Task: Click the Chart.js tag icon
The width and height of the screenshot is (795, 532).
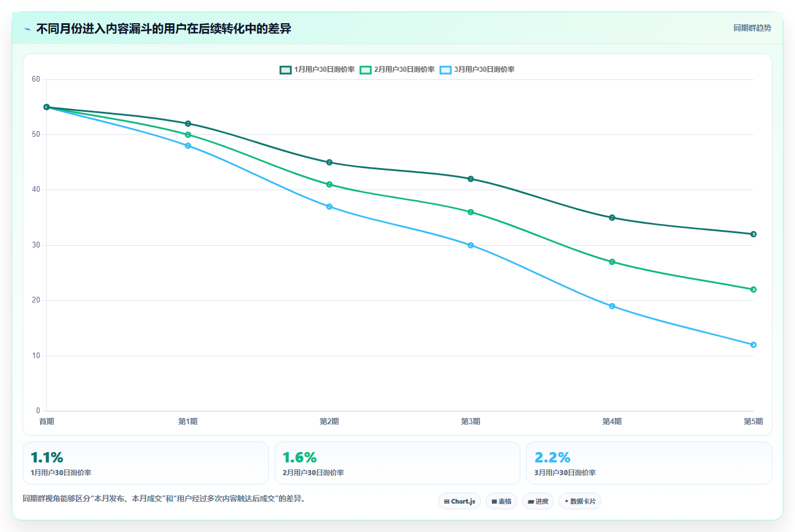Action: [x=447, y=502]
